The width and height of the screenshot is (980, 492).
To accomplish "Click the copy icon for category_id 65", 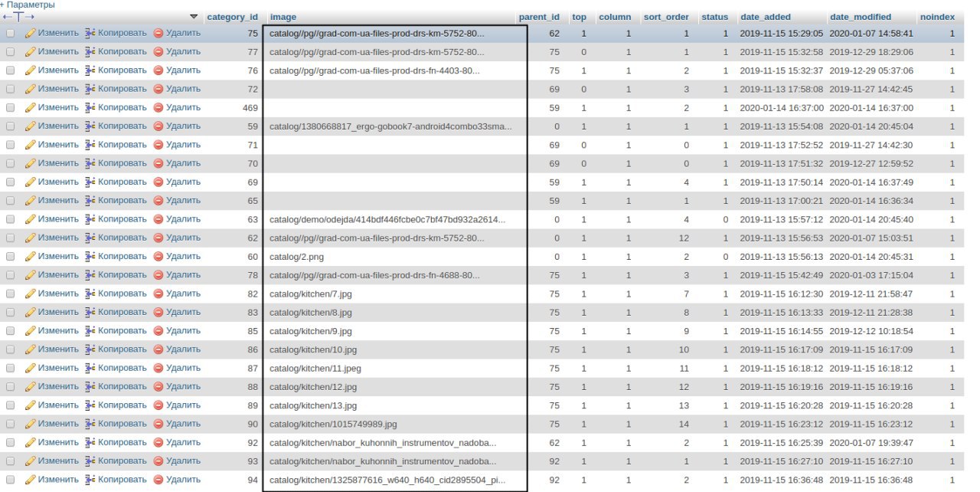I will pos(90,200).
